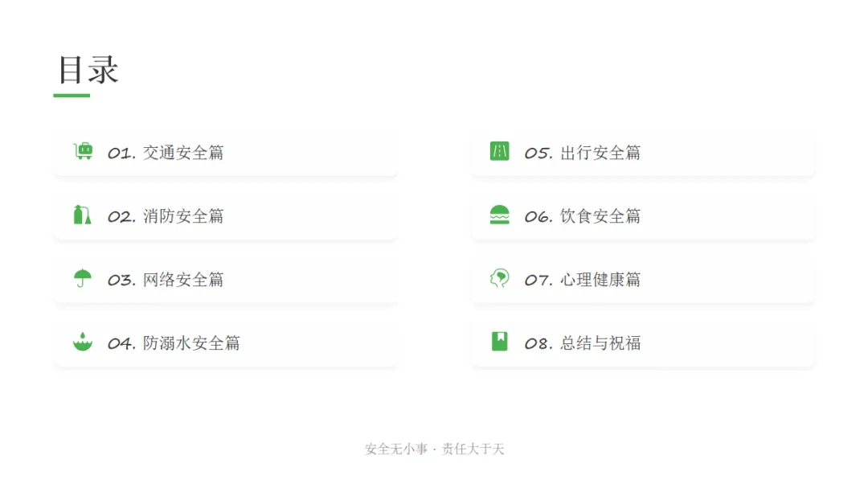Click the umbrella icon beside 网络安全篇

pyautogui.click(x=82, y=278)
